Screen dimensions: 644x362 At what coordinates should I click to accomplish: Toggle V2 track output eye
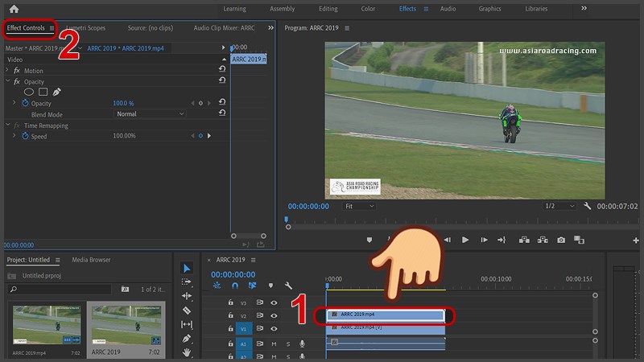274,315
